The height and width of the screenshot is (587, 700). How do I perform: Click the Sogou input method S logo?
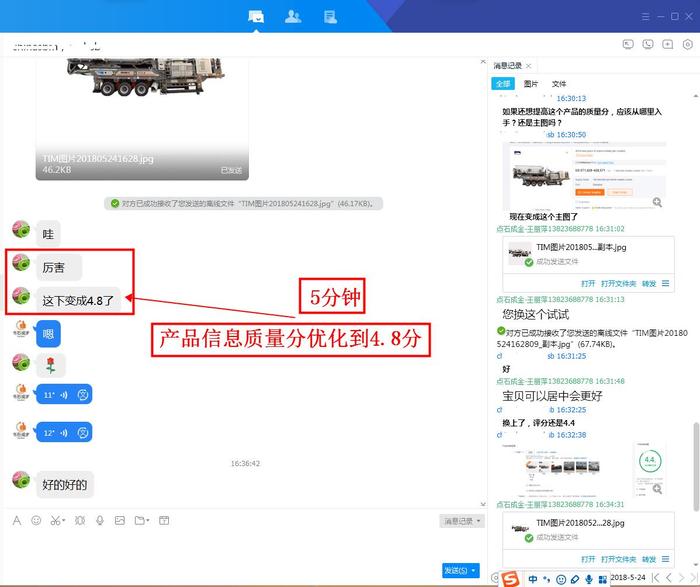click(x=509, y=578)
